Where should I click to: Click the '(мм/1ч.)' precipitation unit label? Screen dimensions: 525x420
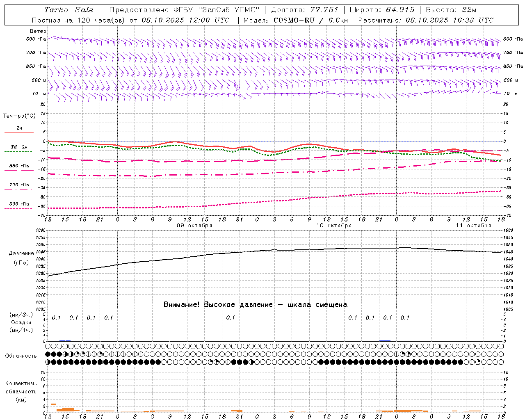click(21, 330)
